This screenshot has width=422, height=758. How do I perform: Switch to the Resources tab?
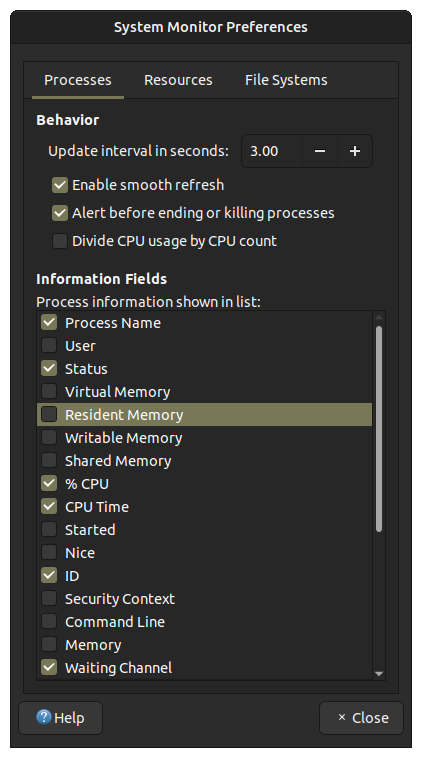pyautogui.click(x=178, y=80)
